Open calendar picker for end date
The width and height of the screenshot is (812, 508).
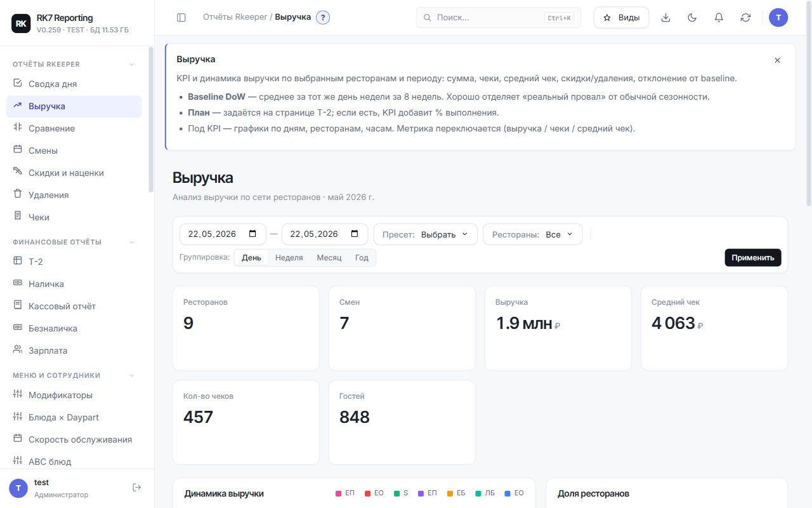tap(355, 234)
